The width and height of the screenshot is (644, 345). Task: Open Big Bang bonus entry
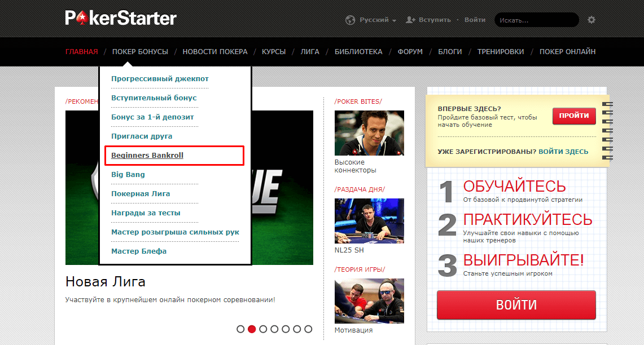(x=128, y=174)
